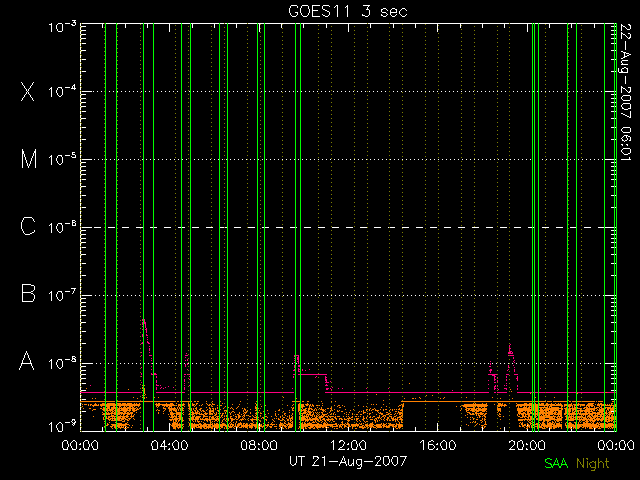Click the 08:00 time axis label
This screenshot has width=640, height=480.
tap(259, 445)
